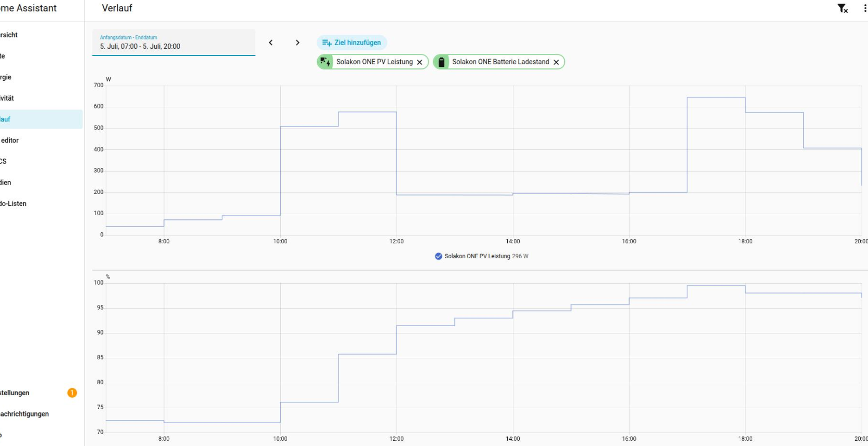Click the orange notification badge in sidebar

(x=72, y=393)
